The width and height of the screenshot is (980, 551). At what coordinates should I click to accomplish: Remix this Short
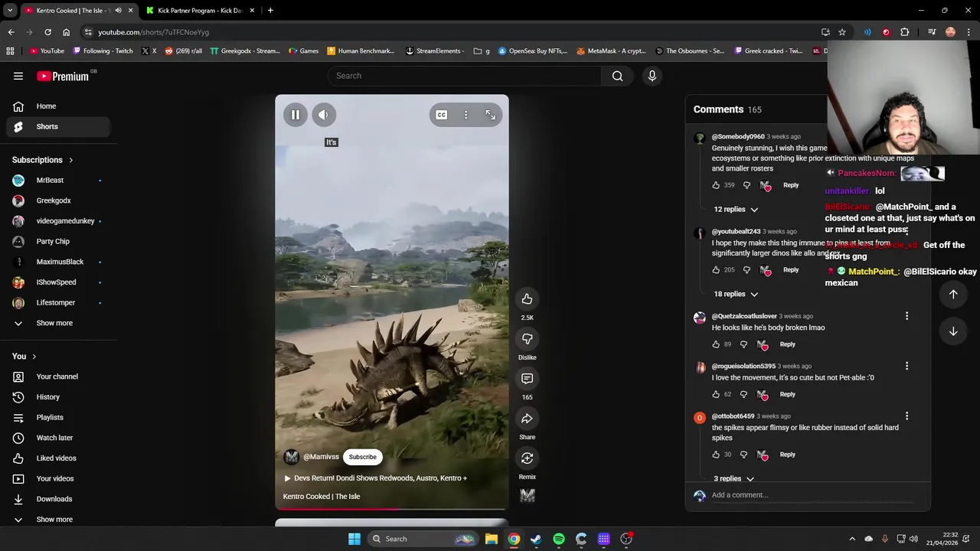point(527,458)
